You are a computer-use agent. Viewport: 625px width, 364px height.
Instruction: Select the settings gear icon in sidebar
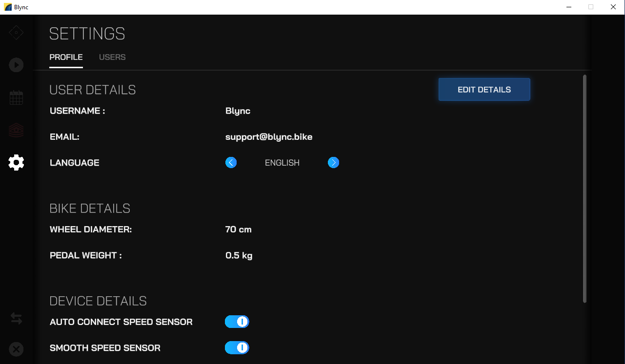click(16, 162)
